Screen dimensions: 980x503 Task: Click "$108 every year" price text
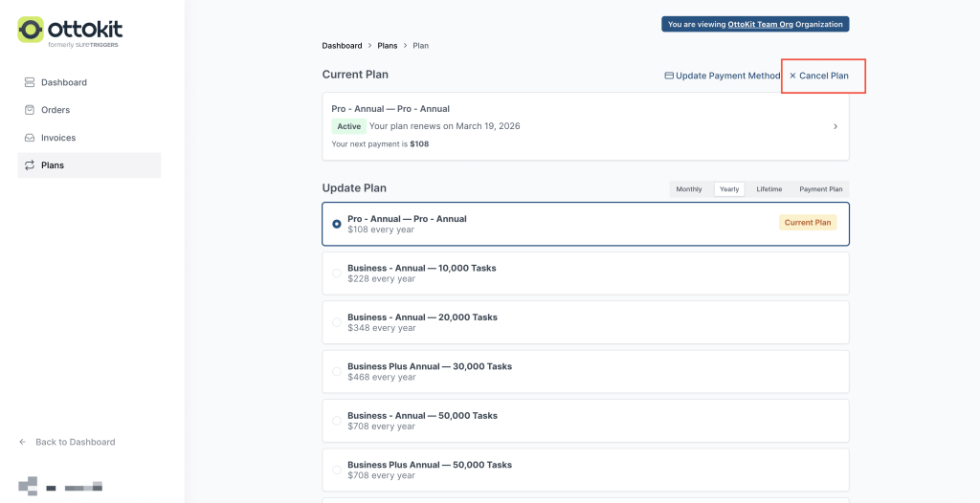pos(381,230)
